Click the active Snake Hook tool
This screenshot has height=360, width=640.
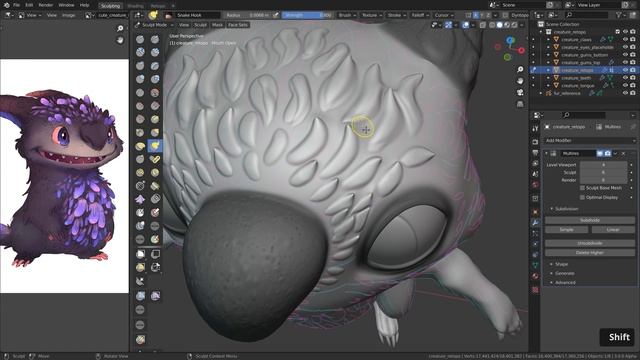[x=155, y=146]
